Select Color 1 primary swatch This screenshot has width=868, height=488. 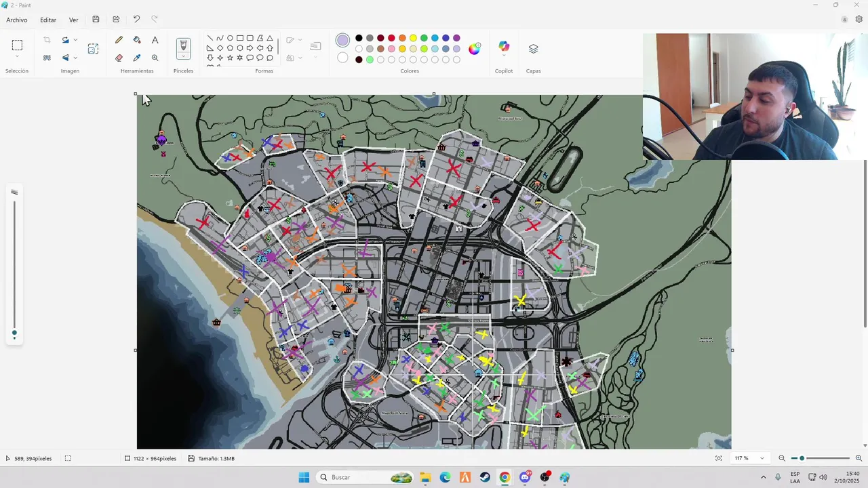(343, 41)
